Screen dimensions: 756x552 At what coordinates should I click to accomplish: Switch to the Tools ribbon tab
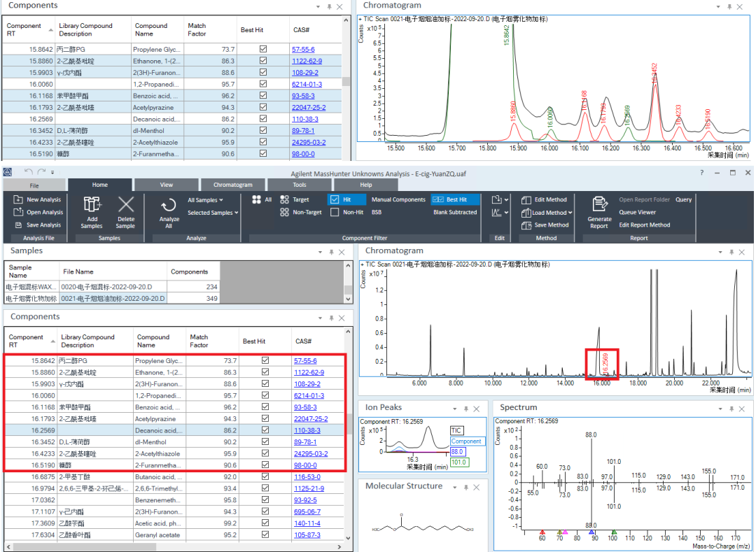[x=300, y=185]
